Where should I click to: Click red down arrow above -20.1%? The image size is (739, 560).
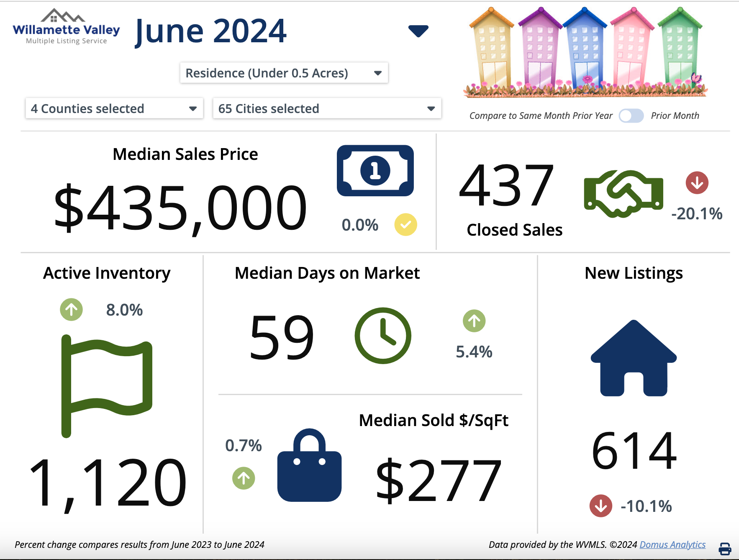click(697, 183)
